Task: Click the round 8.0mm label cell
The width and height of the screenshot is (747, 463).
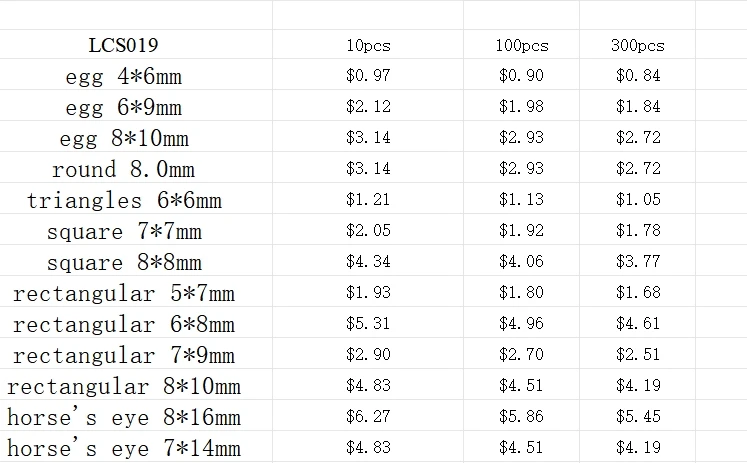Action: [124, 169]
